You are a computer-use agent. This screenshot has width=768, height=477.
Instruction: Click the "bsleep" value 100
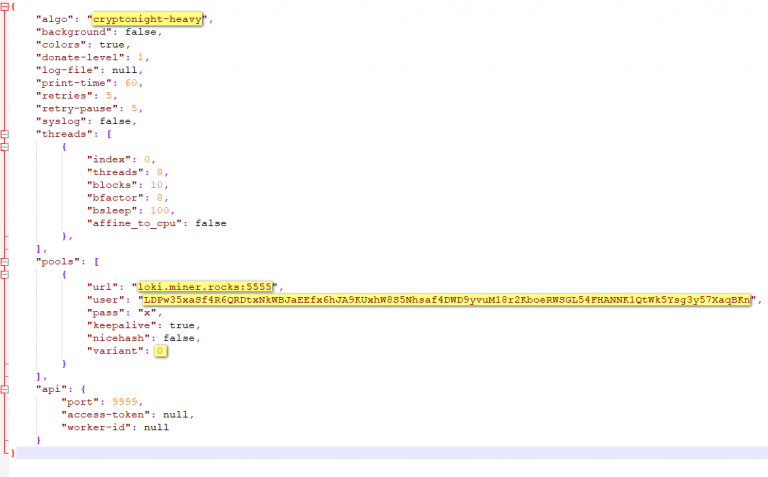(x=163, y=210)
